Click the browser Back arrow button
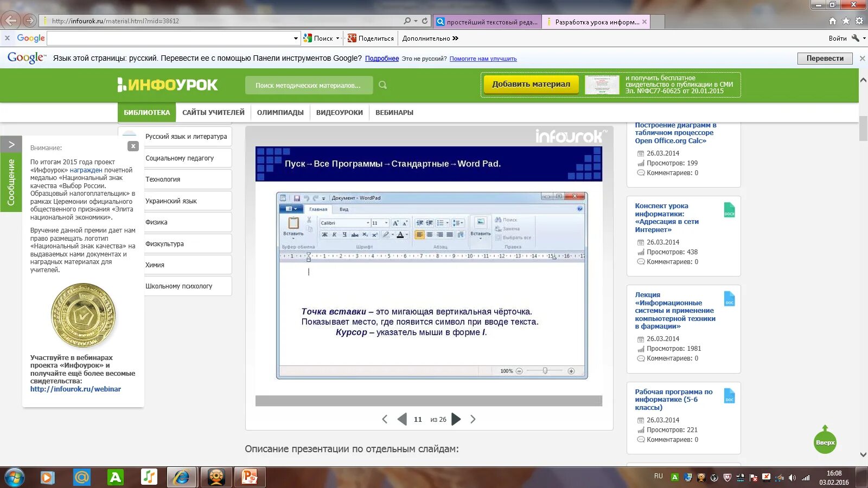 [11, 21]
